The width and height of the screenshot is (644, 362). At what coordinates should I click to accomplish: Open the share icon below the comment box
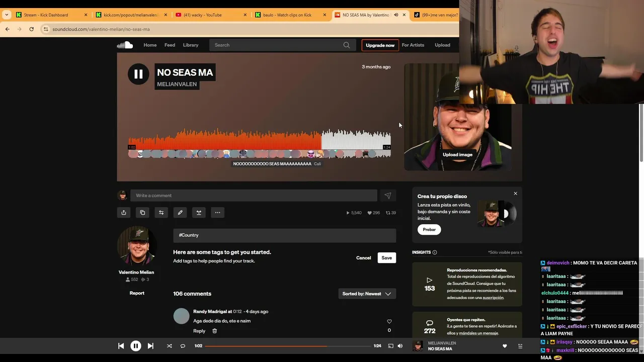pyautogui.click(x=124, y=213)
